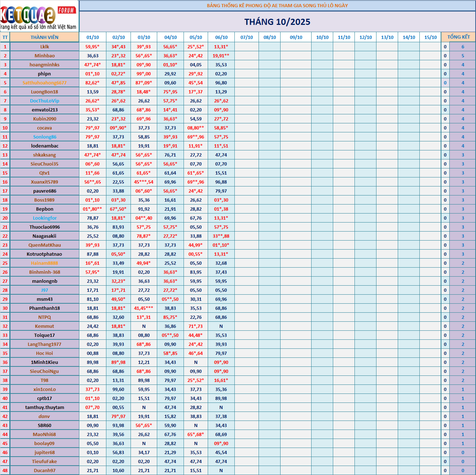Viewport: 476px width, 475px height.
Task: Open member name Minhbao
Action: (44, 56)
